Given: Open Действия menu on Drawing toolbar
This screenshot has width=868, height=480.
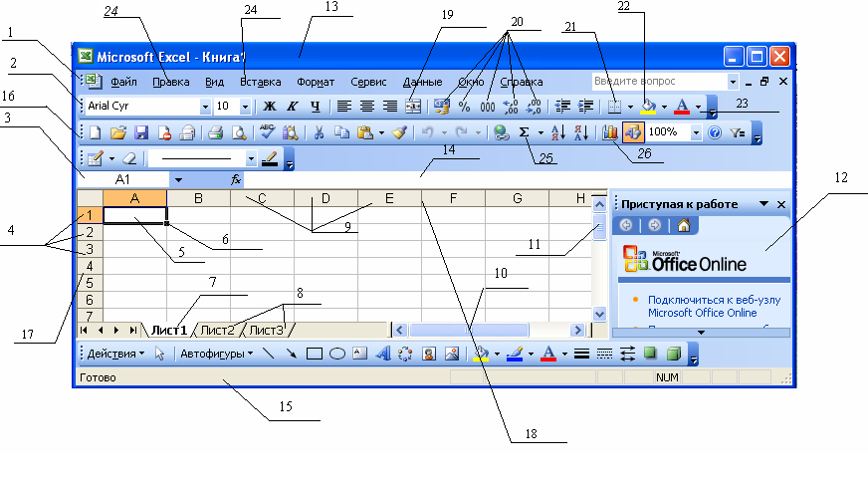Looking at the screenshot, I should [x=115, y=354].
